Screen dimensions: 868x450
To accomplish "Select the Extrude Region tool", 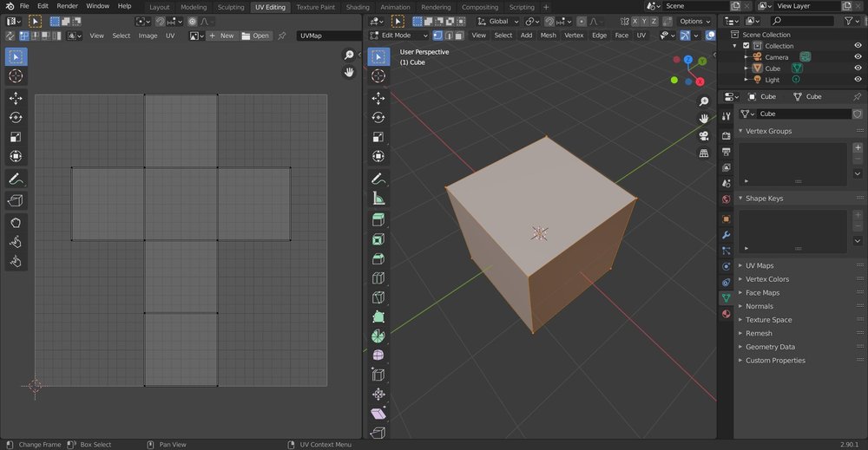I will (x=378, y=219).
